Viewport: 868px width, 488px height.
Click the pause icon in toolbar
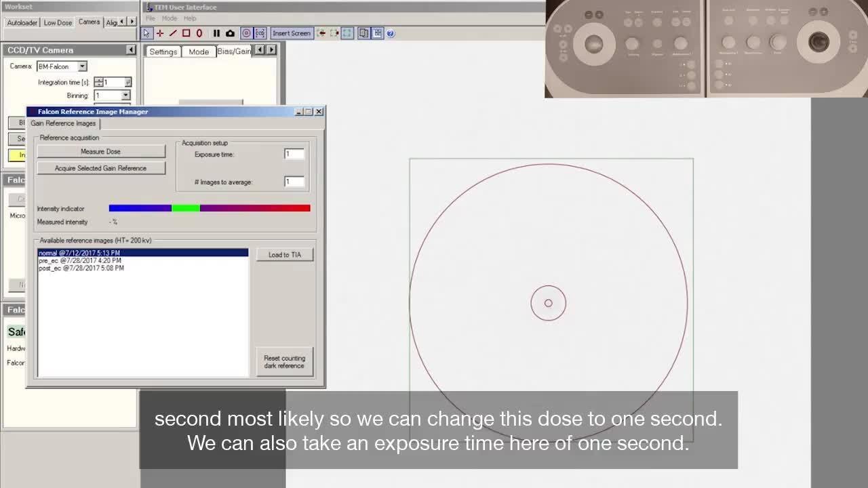(216, 33)
